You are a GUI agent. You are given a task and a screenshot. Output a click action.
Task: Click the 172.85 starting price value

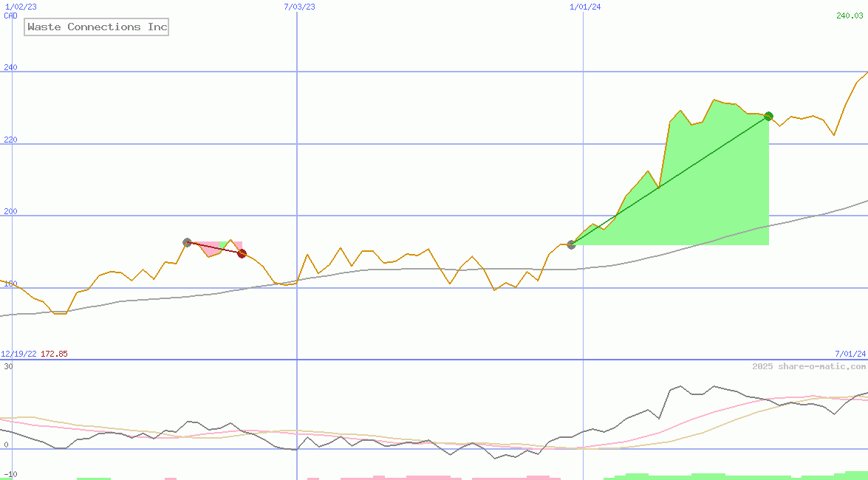(54, 354)
